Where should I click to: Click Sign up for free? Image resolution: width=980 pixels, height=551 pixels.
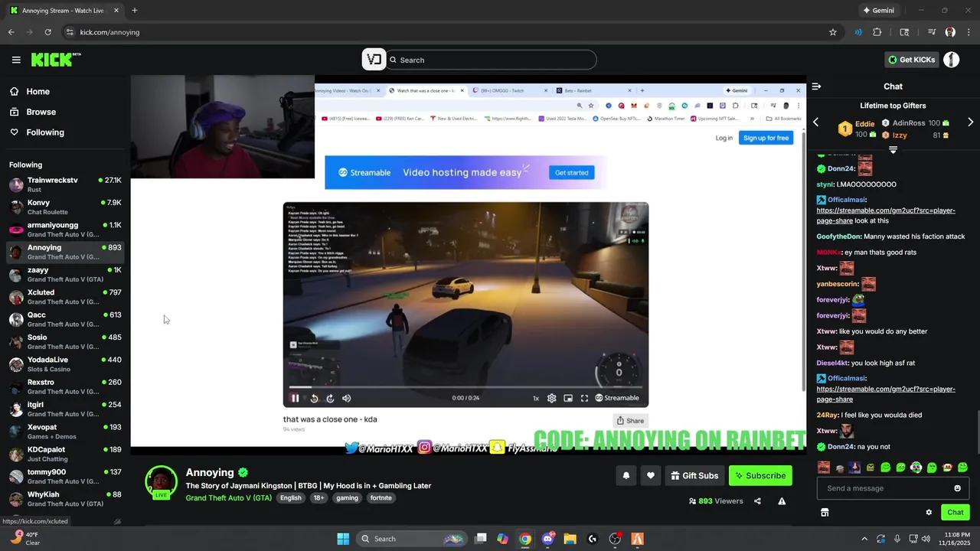pos(766,138)
